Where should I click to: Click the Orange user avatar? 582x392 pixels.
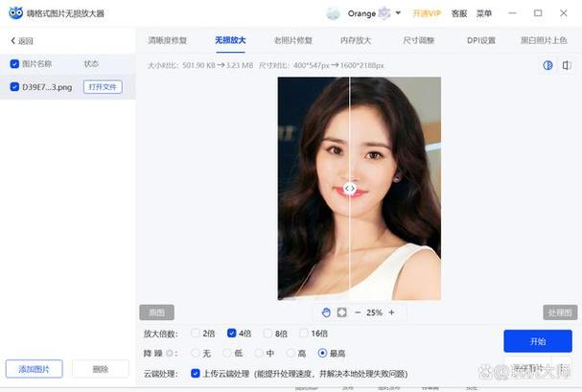tap(333, 13)
